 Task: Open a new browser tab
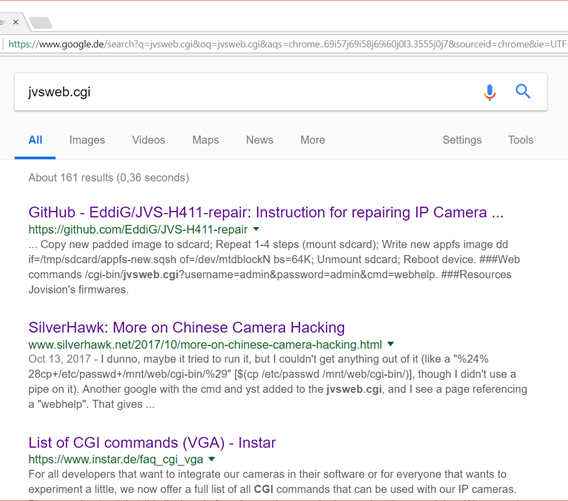click(41, 23)
